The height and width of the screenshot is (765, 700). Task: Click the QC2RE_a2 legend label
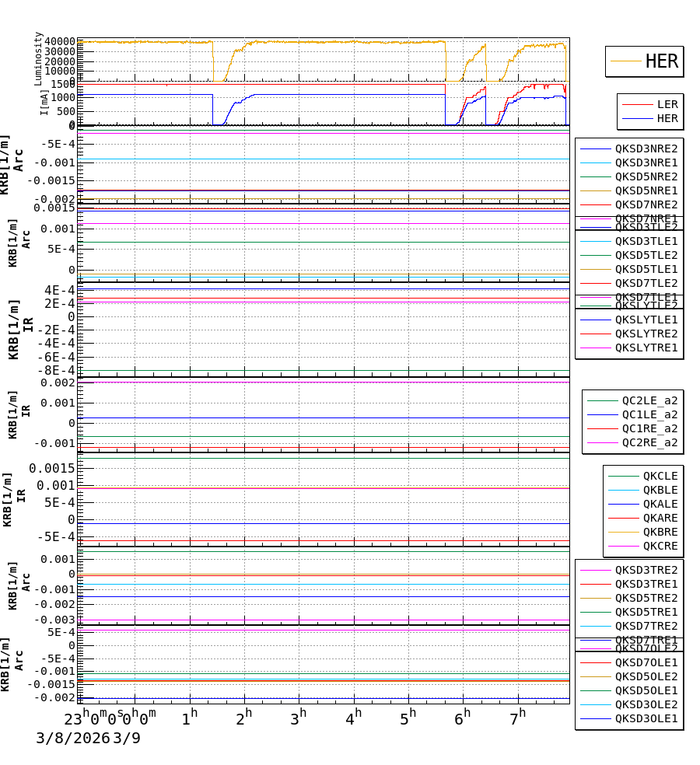(649, 443)
